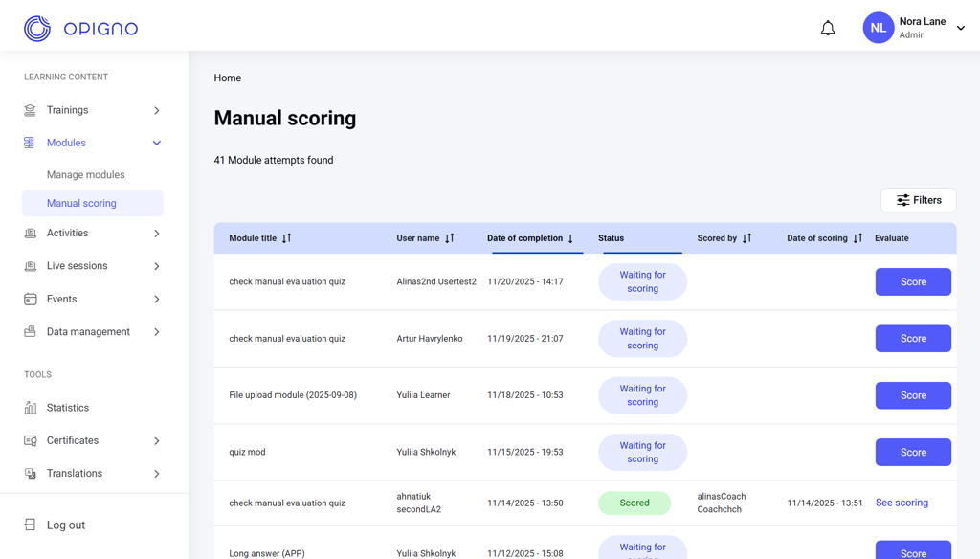The width and height of the screenshot is (980, 559).
Task: Click the Status column header
Action: click(x=611, y=238)
